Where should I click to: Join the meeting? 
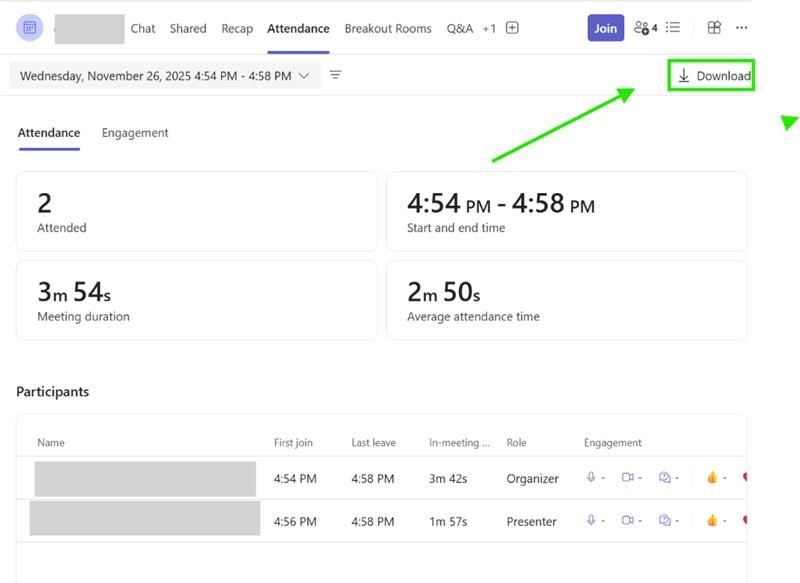pyautogui.click(x=606, y=28)
